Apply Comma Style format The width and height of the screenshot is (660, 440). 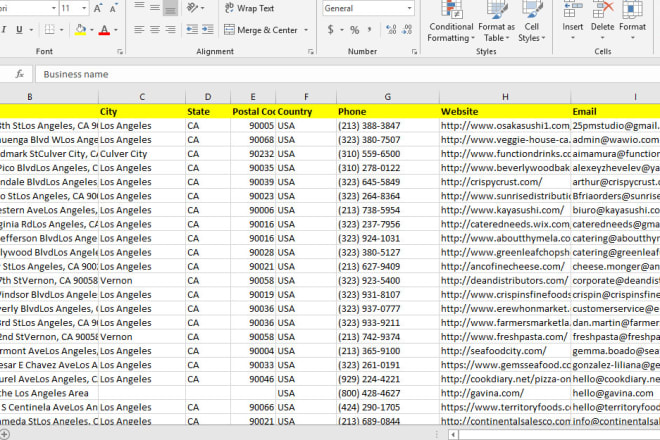(x=369, y=29)
